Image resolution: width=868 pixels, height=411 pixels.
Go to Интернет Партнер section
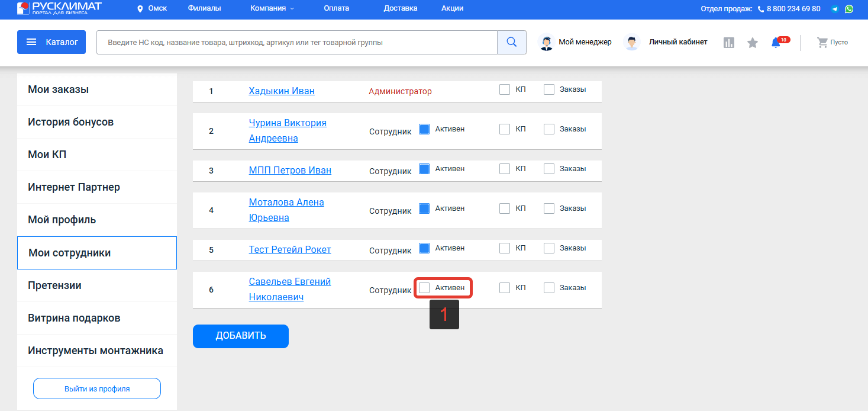point(97,188)
